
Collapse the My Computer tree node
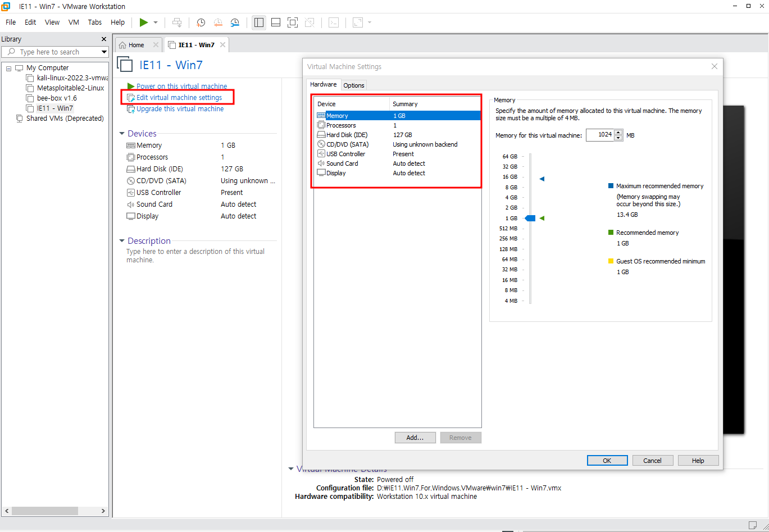pyautogui.click(x=8, y=68)
